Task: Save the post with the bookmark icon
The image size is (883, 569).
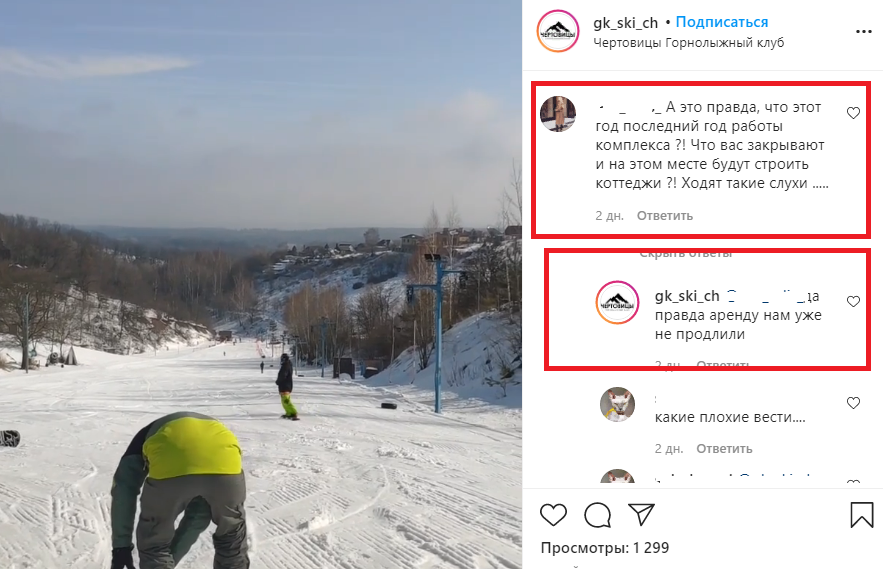Action: coord(862,514)
